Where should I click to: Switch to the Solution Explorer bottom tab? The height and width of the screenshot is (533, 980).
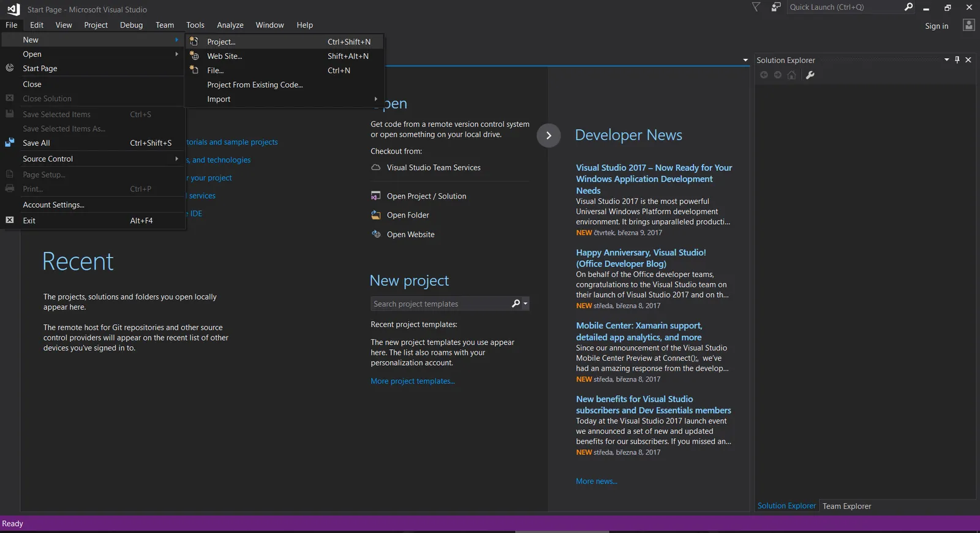click(786, 506)
